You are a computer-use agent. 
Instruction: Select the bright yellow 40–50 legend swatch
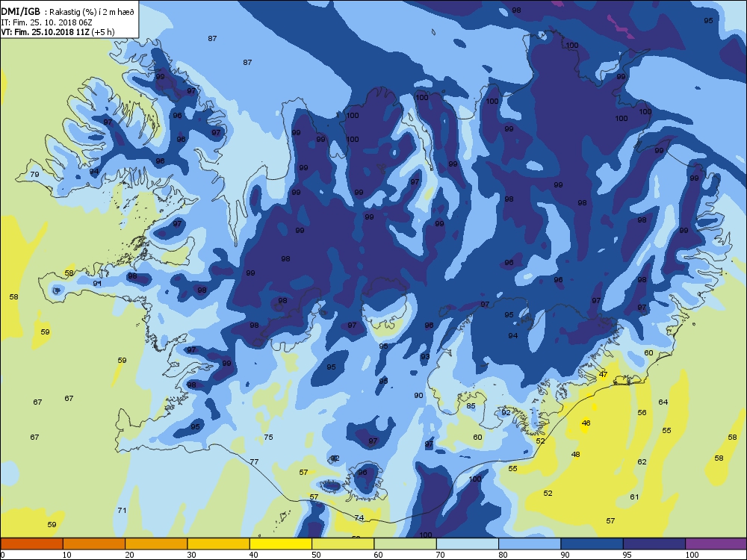click(281, 544)
